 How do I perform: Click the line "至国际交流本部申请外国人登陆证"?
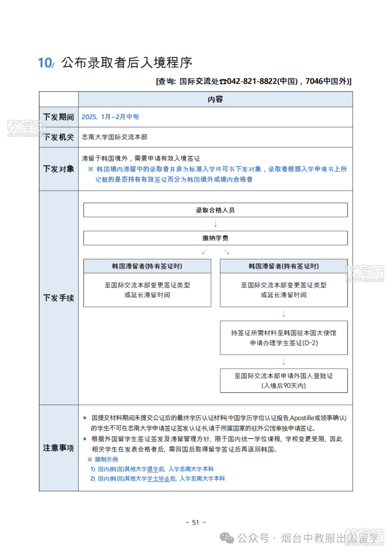pyautogui.click(x=283, y=376)
